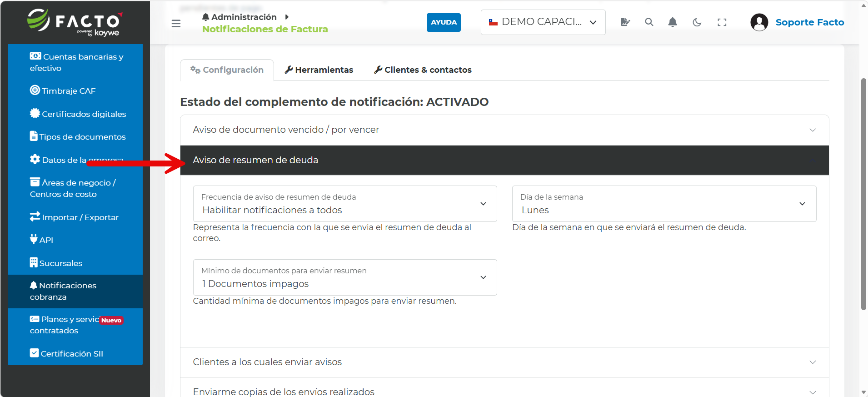Click the FACTO logo
Image resolution: width=868 pixels, height=397 pixels.
tap(75, 22)
